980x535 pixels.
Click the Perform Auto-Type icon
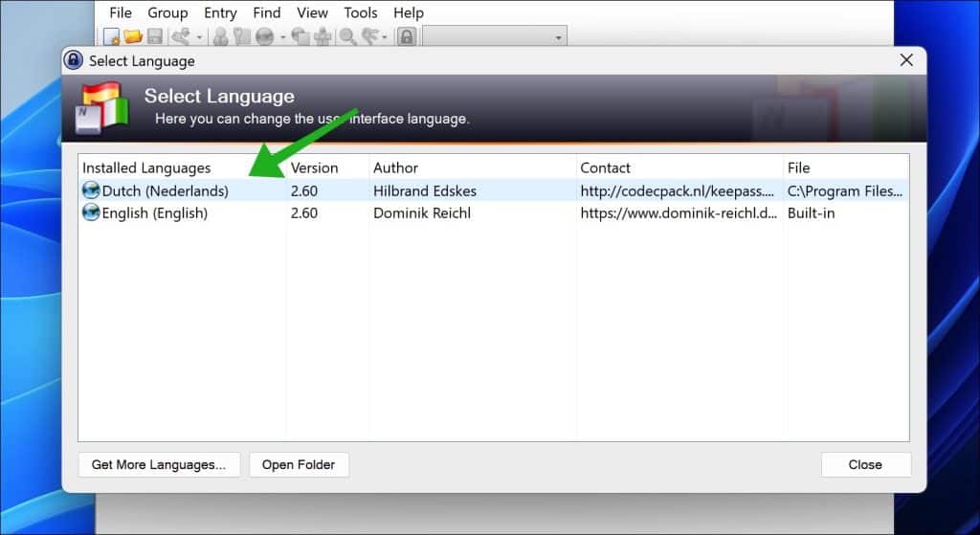pos(322,37)
